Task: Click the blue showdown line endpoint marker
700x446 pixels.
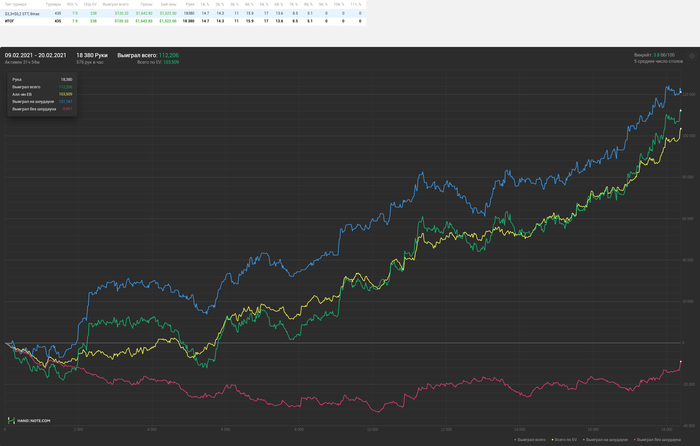Action: tap(680, 92)
